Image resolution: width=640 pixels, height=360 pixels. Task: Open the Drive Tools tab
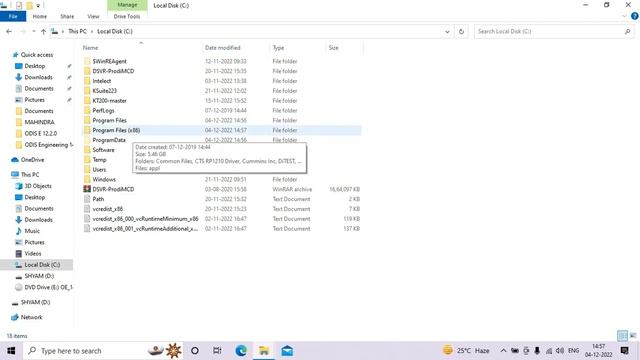pos(127,16)
